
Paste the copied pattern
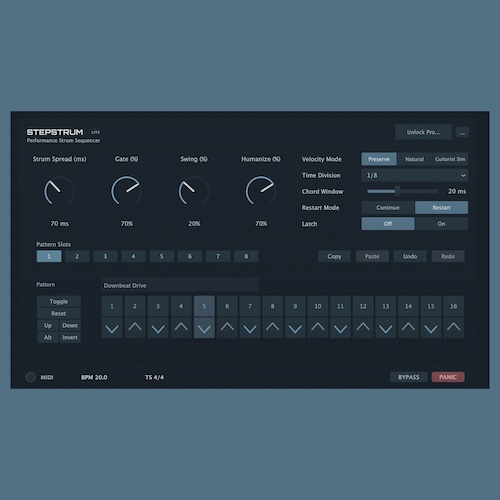pos(372,256)
